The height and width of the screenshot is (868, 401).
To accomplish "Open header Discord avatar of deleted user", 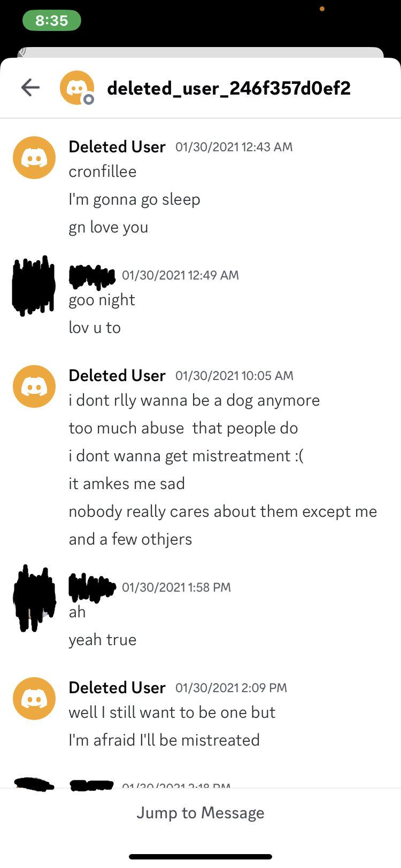I will [77, 88].
